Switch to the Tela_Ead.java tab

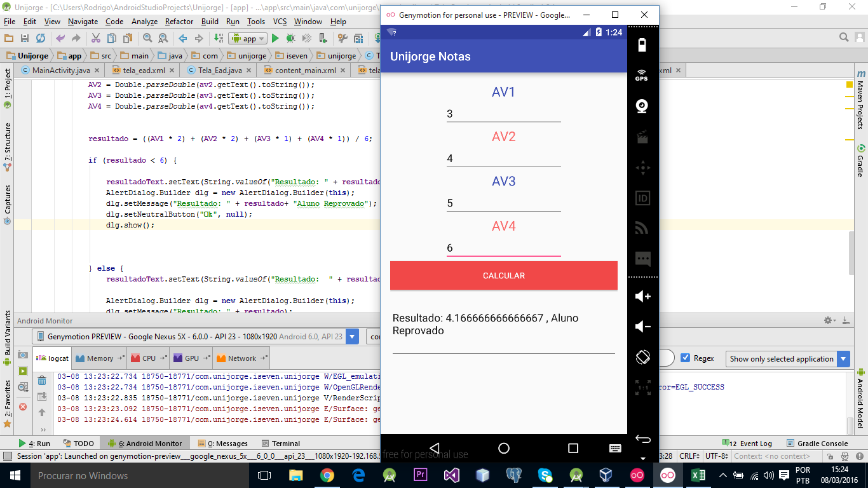click(219, 71)
